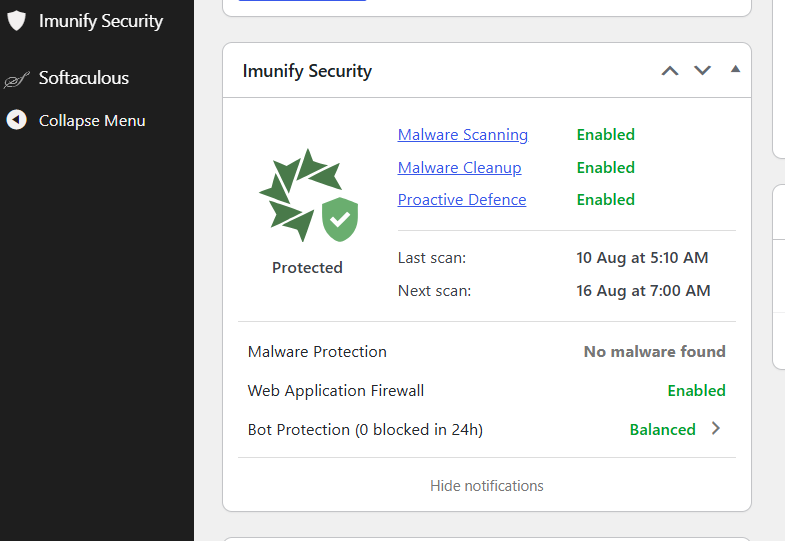Open Proactive Defence link

(x=462, y=200)
